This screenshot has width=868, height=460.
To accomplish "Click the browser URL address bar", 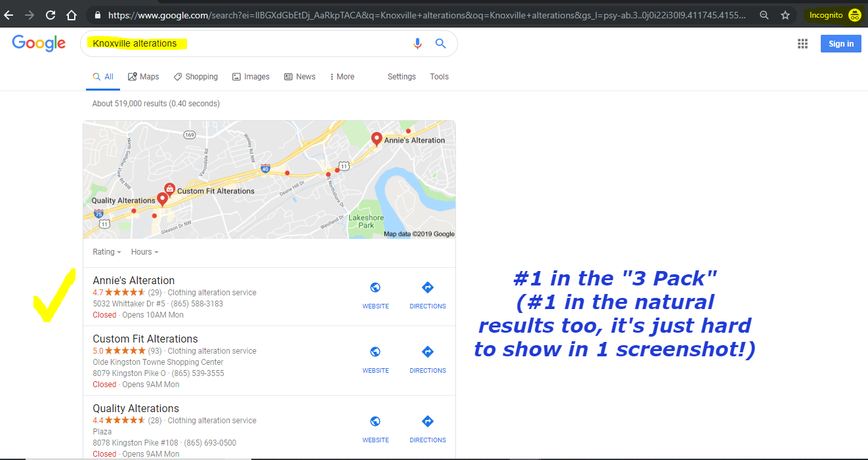I will click(x=426, y=14).
